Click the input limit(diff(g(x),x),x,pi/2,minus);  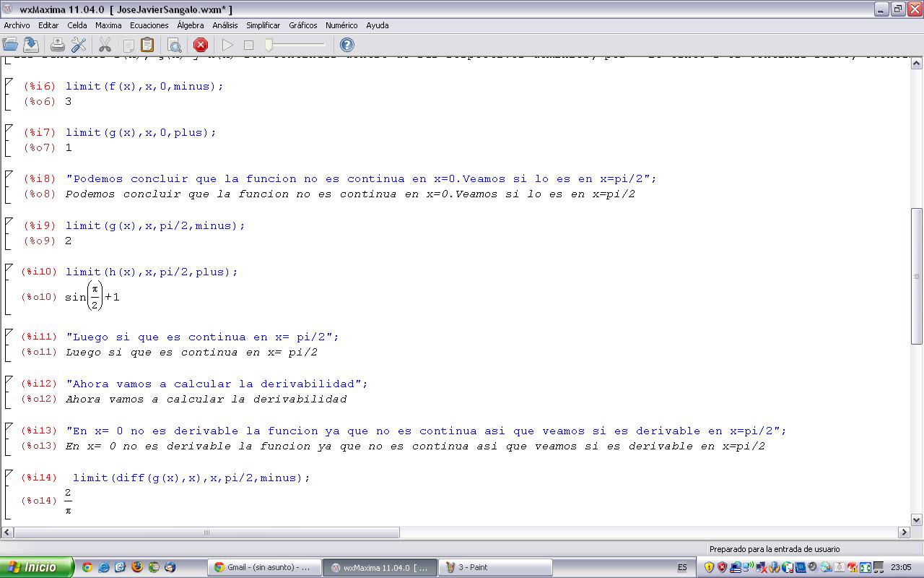tap(191, 478)
